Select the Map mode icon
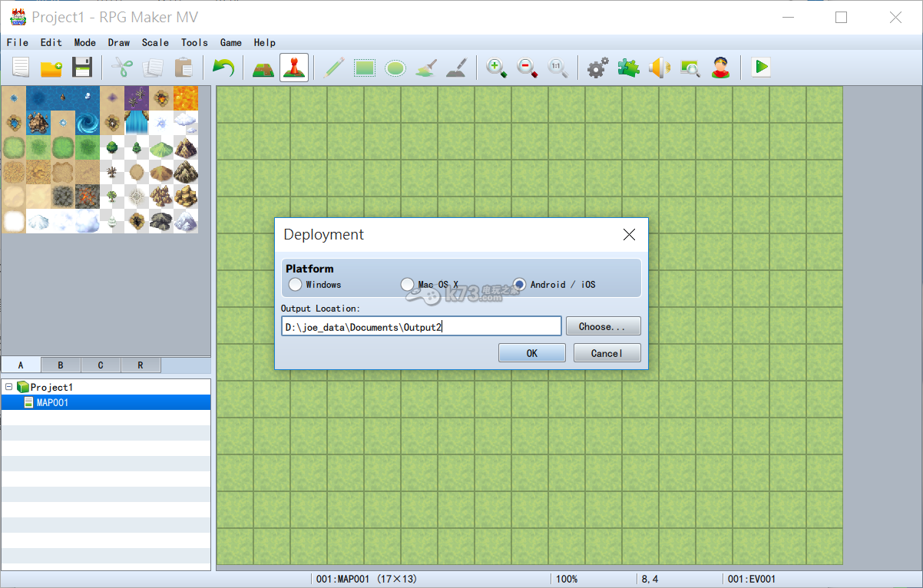The height and width of the screenshot is (588, 923). pyautogui.click(x=263, y=68)
